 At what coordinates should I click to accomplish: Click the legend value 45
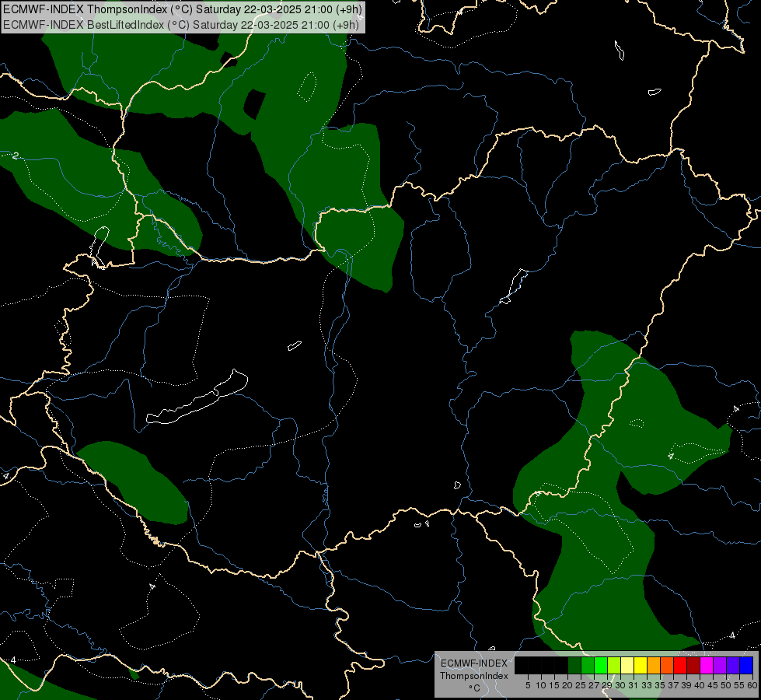pos(713,685)
